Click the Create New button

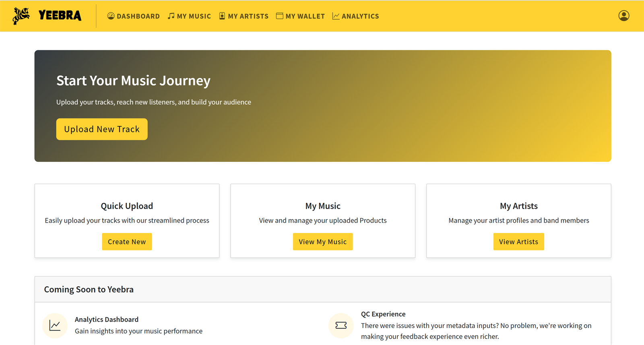[x=127, y=242]
